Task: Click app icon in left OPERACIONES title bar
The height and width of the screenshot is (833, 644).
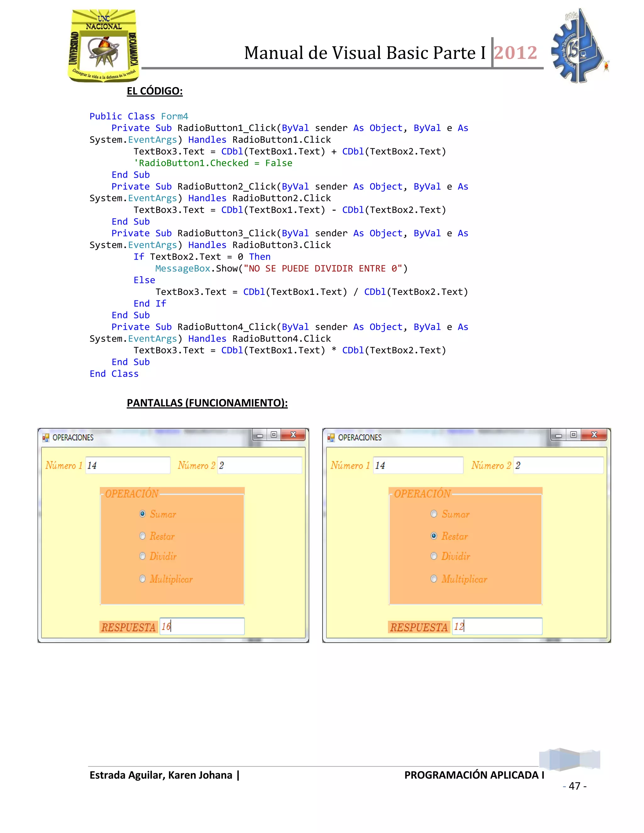Action: coord(46,438)
